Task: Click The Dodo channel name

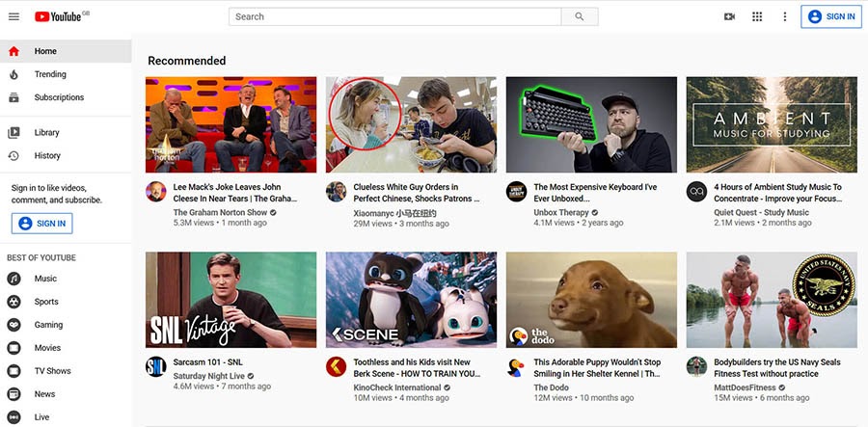Action: (551, 387)
